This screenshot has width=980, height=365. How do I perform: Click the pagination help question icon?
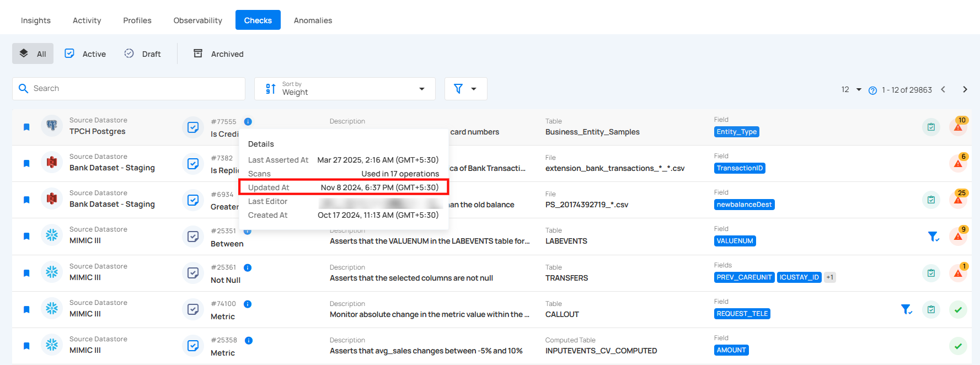(x=872, y=90)
